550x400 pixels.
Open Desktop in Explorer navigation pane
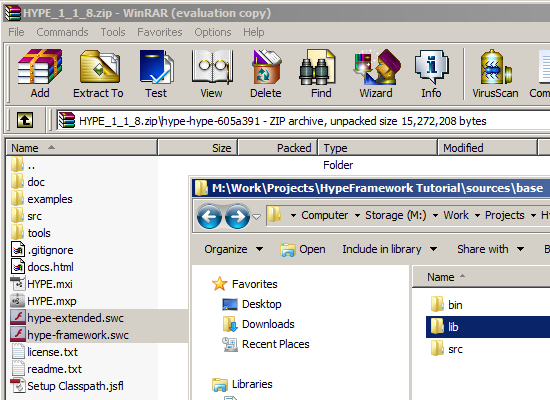pyautogui.click(x=252, y=304)
